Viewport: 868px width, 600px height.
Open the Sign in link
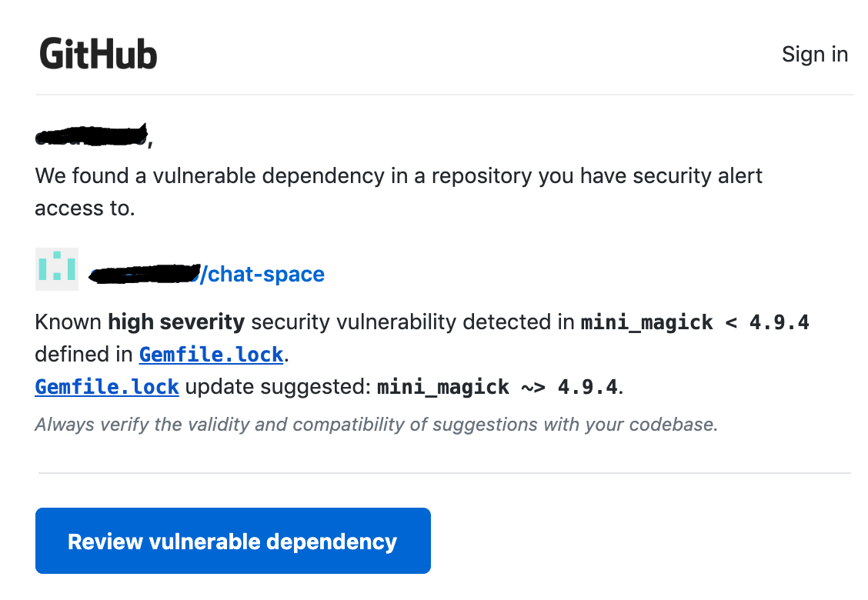click(x=814, y=54)
